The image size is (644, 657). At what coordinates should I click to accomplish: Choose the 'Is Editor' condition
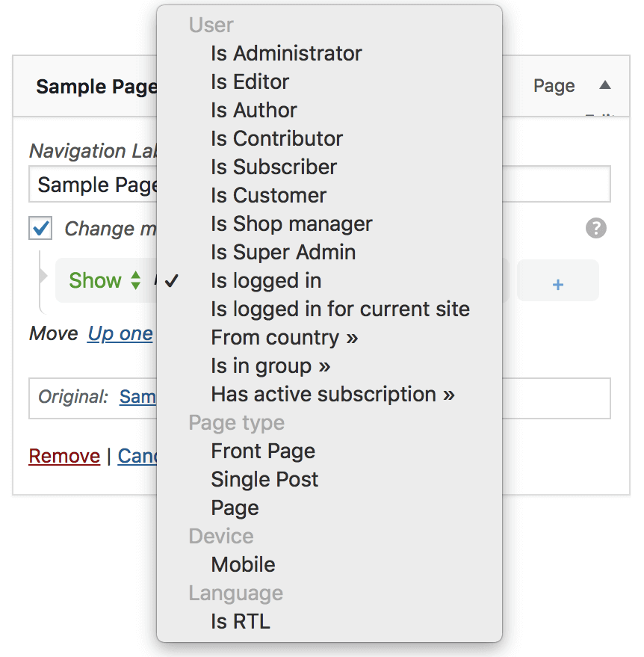tap(250, 82)
